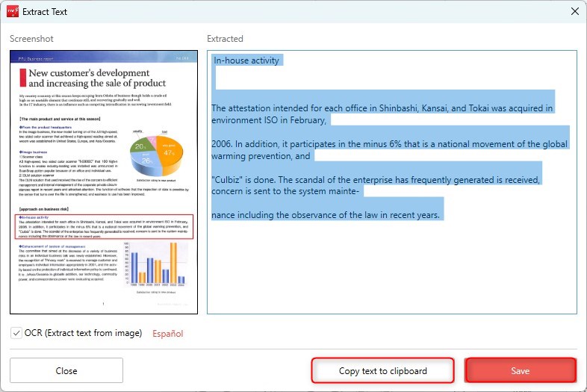Switch OCR language via Español link
The width and height of the screenshot is (587, 392).
[167, 334]
